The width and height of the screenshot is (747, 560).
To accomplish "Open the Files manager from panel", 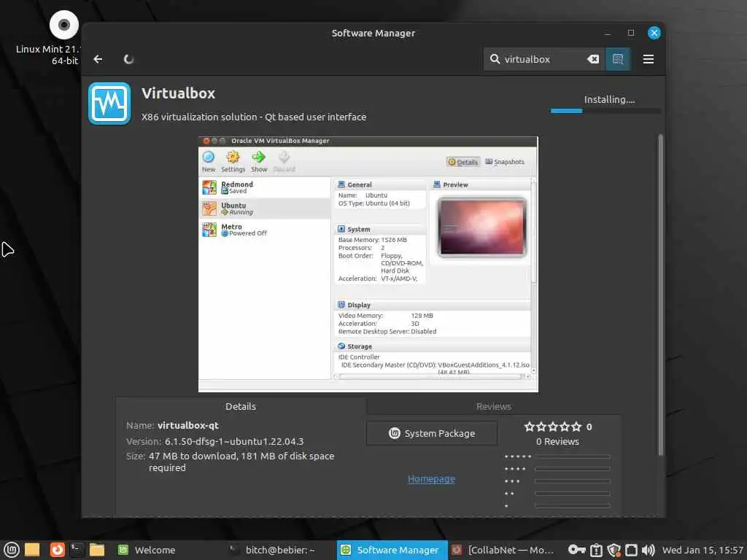I will (97, 550).
